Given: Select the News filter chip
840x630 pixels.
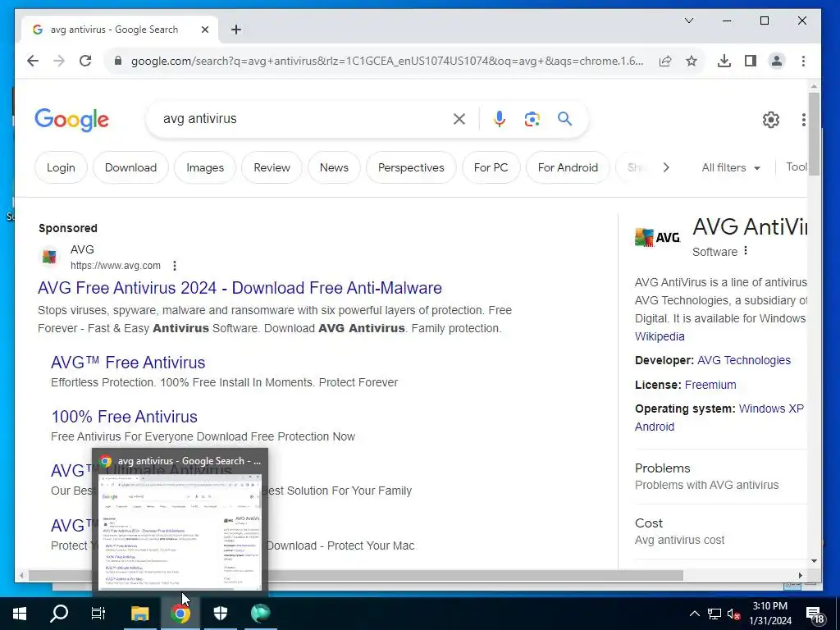Looking at the screenshot, I should point(334,167).
